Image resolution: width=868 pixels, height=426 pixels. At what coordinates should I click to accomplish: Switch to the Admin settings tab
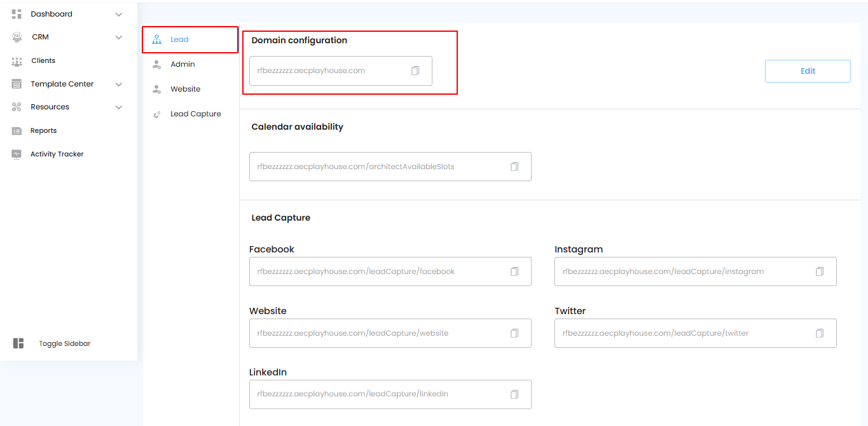183,64
